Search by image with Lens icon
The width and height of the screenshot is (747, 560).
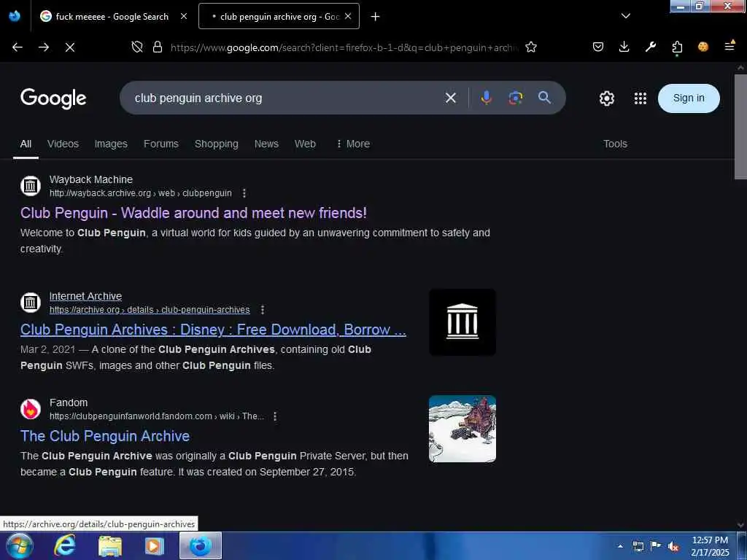point(516,98)
